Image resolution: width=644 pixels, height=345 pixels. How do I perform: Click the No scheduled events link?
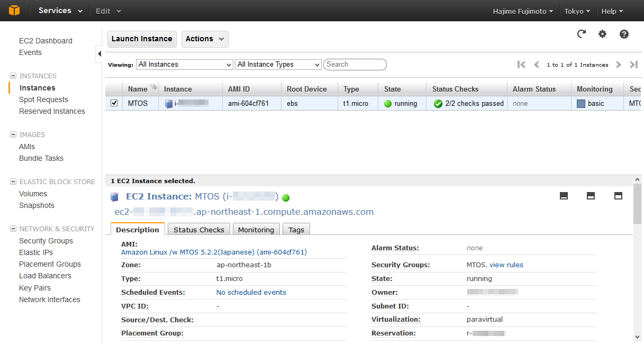[x=251, y=292]
